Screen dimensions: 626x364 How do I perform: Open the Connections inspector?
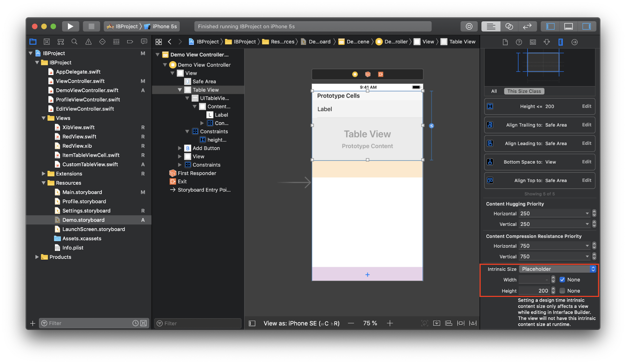[574, 42]
